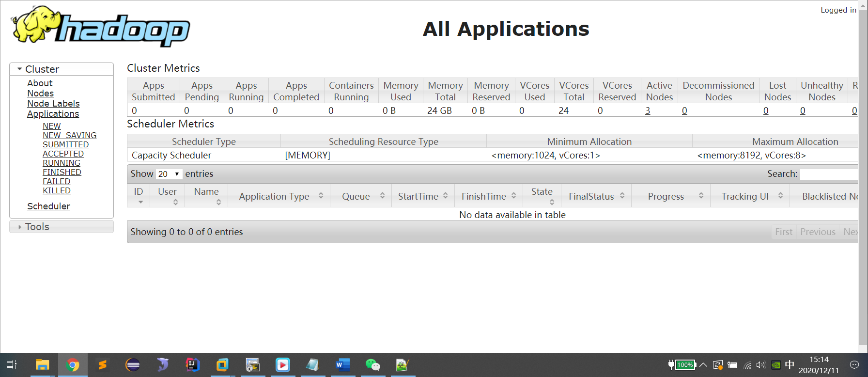Open the Applications link in sidebar
Screen dimensions: 868x377
coord(53,114)
